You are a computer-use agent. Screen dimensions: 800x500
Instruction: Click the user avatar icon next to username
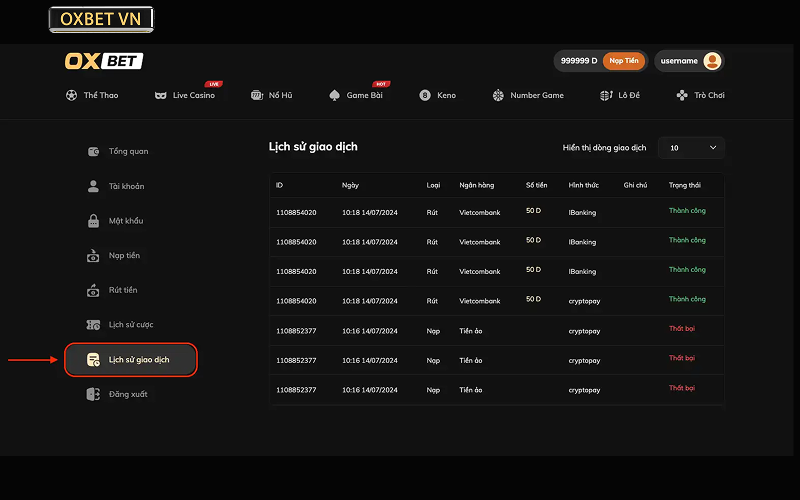tap(712, 61)
